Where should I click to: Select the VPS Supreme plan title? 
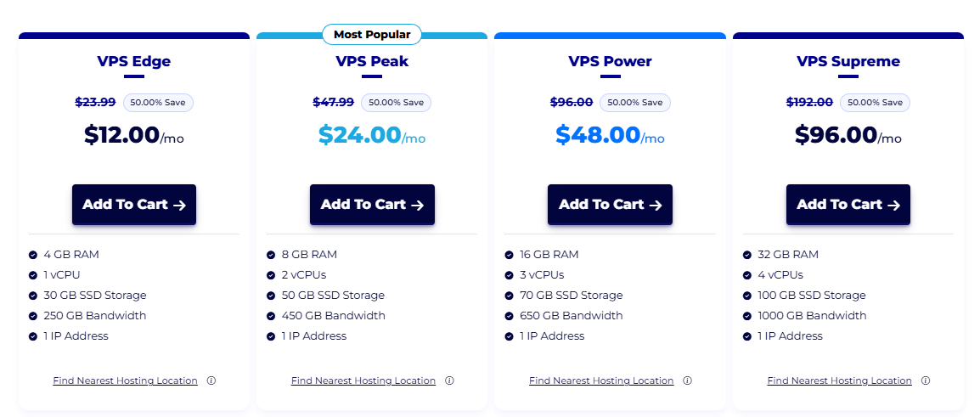click(x=848, y=61)
